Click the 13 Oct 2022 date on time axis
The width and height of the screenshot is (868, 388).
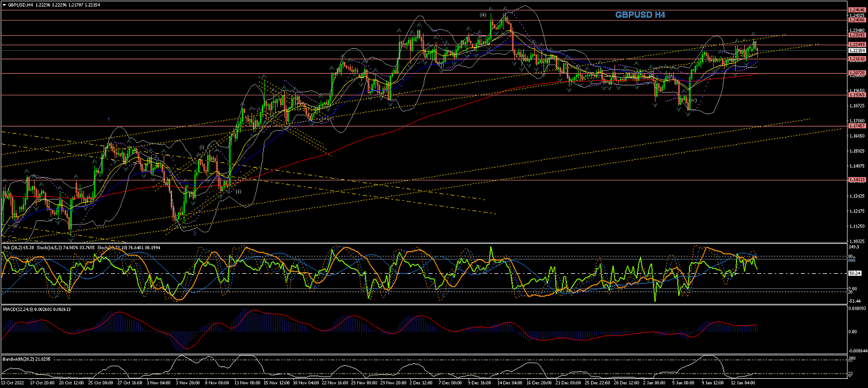(14, 383)
